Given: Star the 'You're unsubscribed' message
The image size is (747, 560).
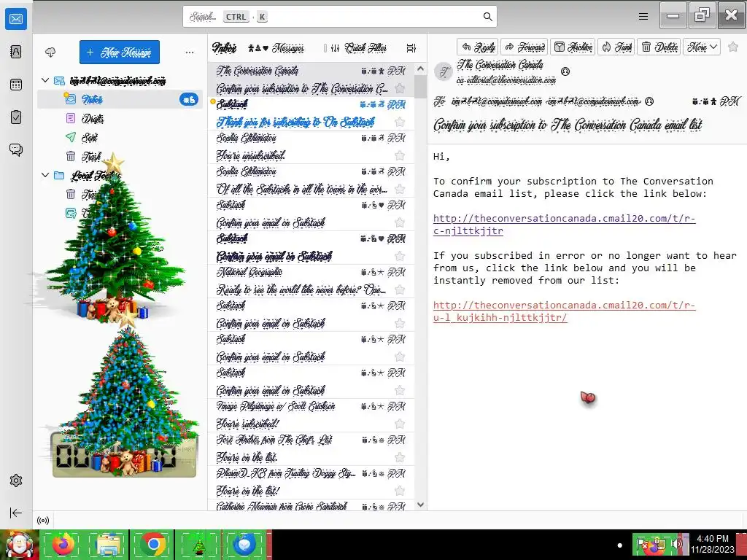Looking at the screenshot, I should pos(400,155).
